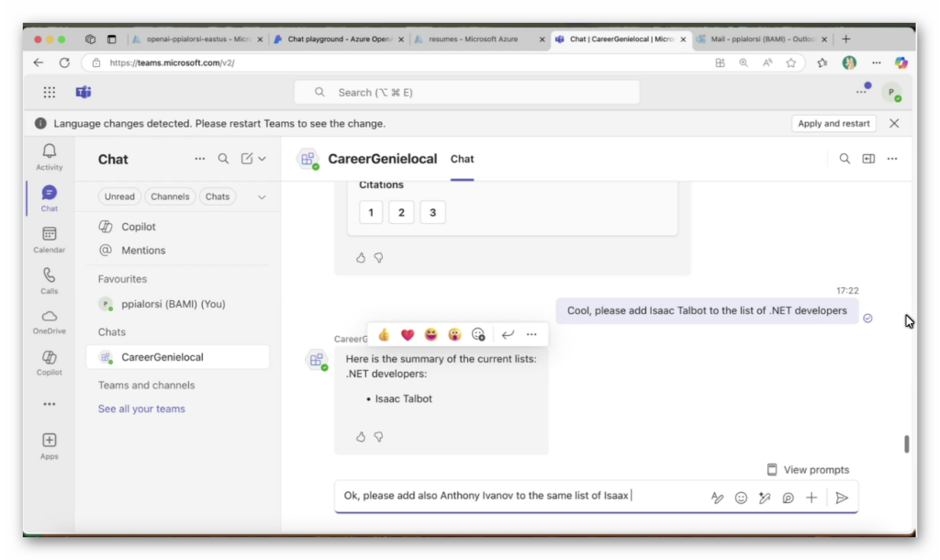
Task: Open the ppialorsi (BAMI) (You) chat
Action: pyautogui.click(x=177, y=304)
